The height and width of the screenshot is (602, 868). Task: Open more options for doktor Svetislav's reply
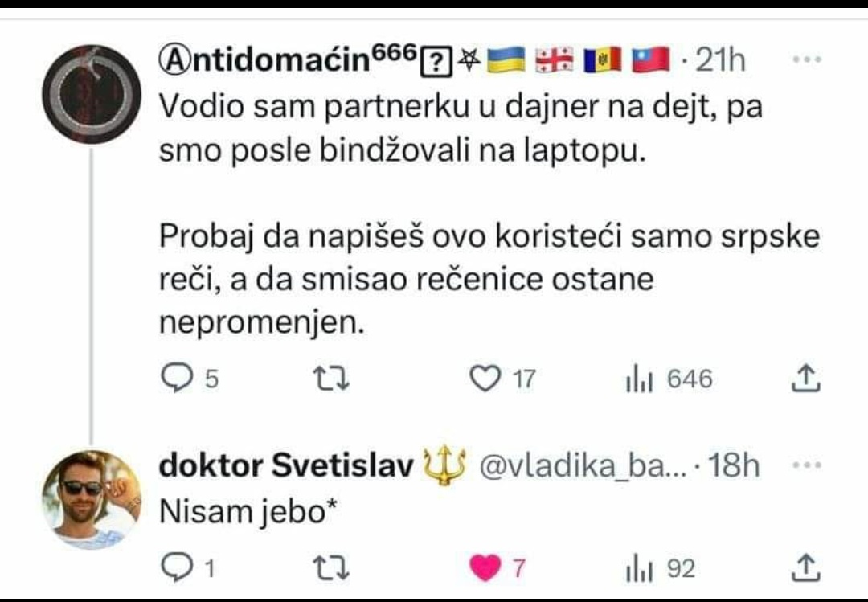point(806,465)
